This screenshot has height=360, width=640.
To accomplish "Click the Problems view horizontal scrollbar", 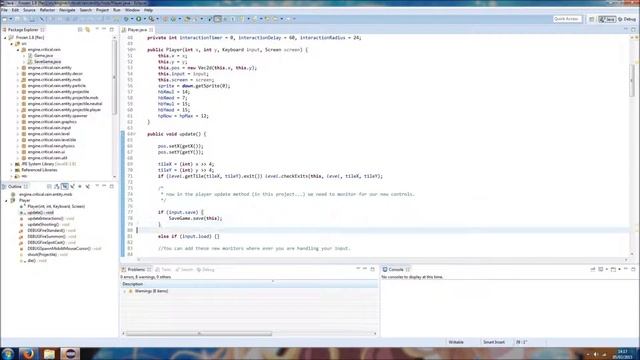I will click(x=199, y=333).
